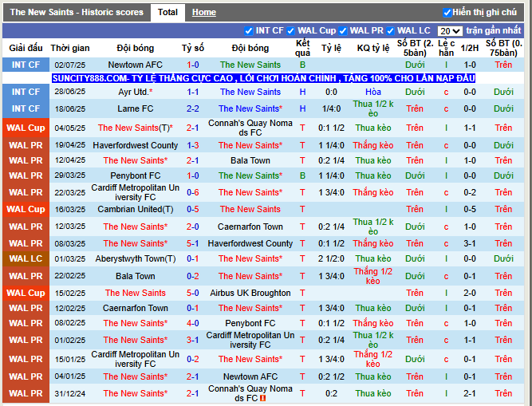The width and height of the screenshot is (532, 406).
Task: Click the half-time score 3-1
Action: point(470,243)
